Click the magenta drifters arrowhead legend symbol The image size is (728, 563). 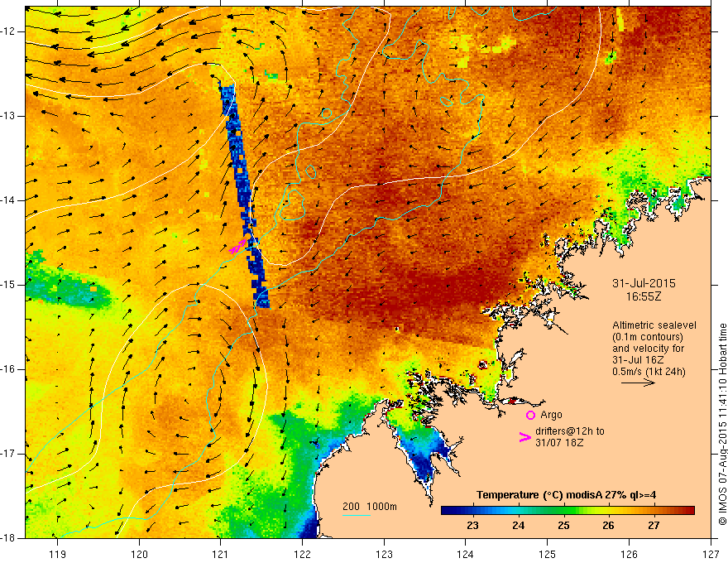525,437
